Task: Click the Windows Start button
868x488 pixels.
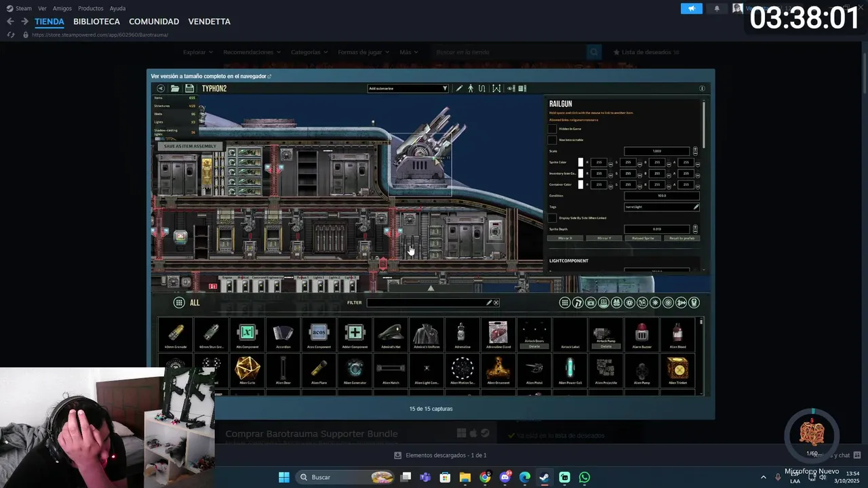Action: (284, 477)
